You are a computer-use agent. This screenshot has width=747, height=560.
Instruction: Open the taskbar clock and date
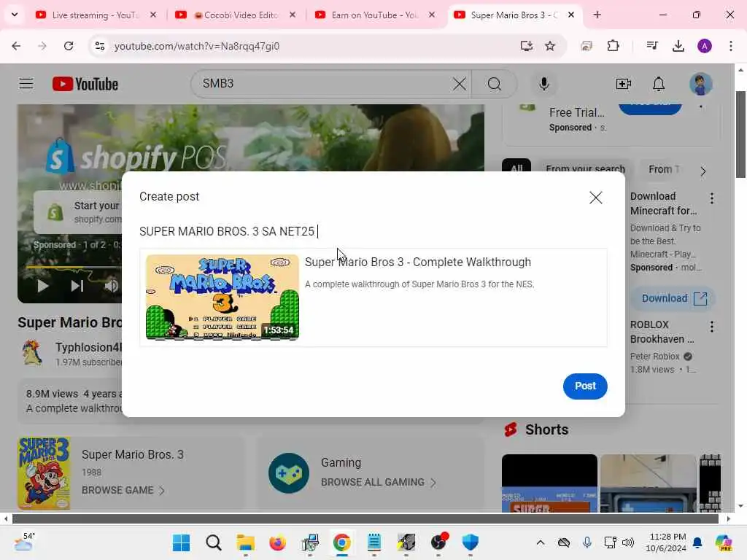665,542
